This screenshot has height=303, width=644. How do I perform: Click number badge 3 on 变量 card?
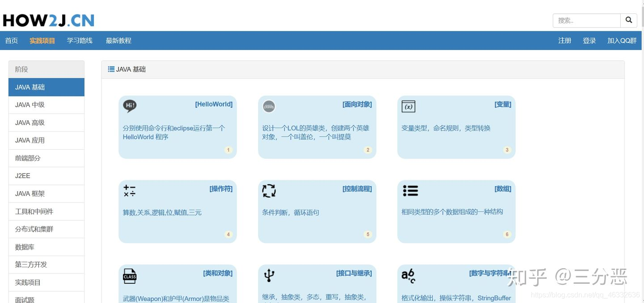point(507,150)
